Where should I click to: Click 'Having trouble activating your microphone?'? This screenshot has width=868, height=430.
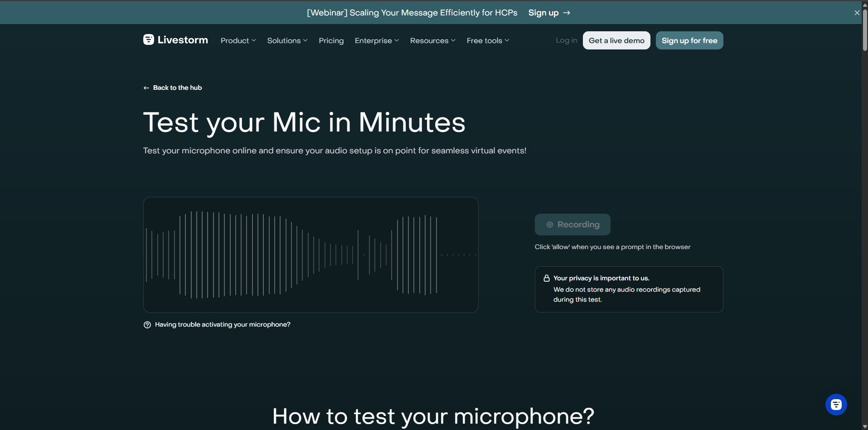pos(222,324)
